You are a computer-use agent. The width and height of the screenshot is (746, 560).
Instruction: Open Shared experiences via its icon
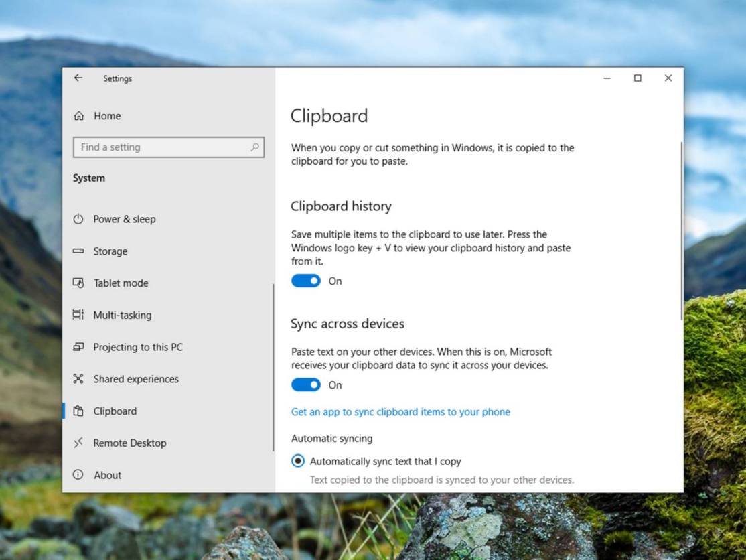pyautogui.click(x=78, y=379)
